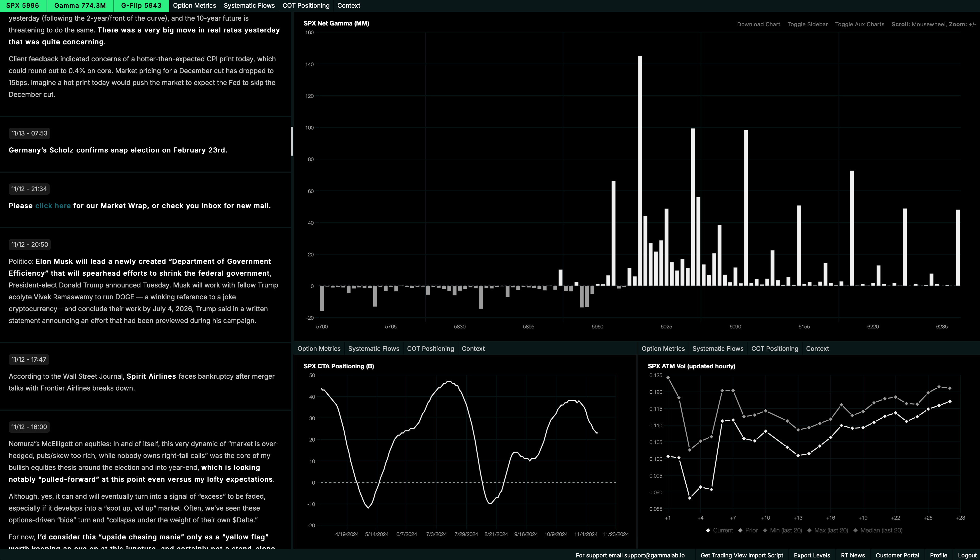Open the Customer Portal link

897,555
